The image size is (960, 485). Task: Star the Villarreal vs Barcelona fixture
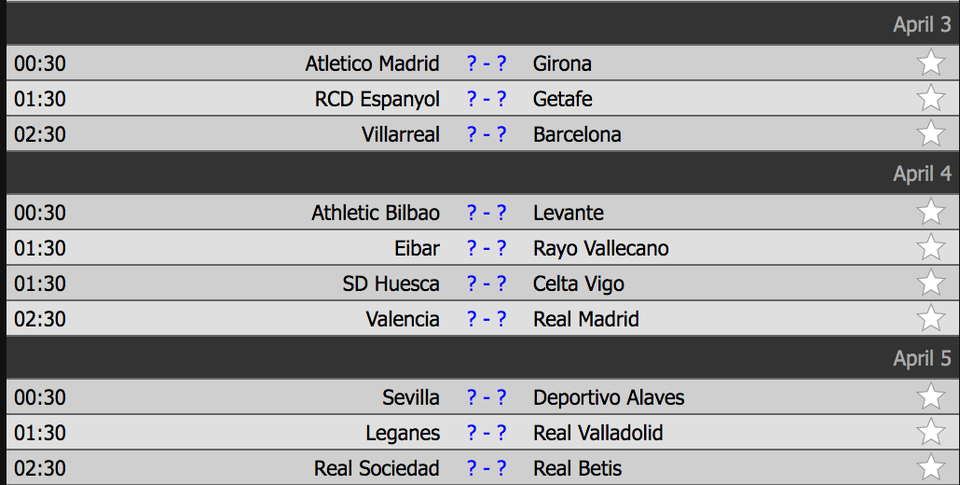click(931, 133)
